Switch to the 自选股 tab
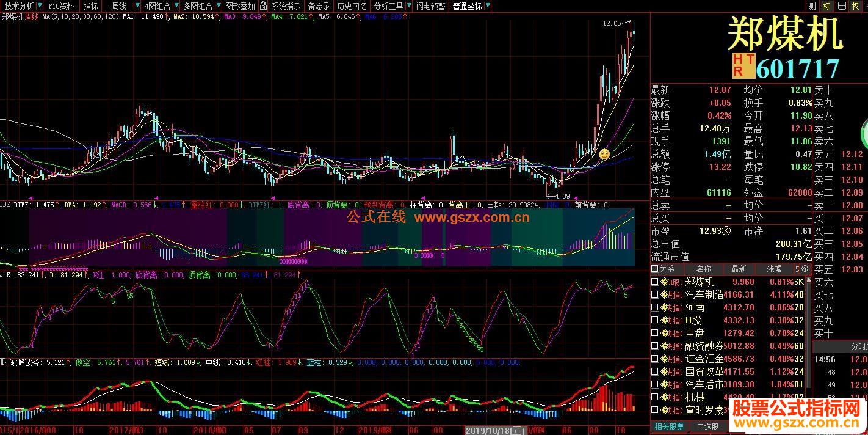Image resolution: width=868 pixels, height=435 pixels. click(x=707, y=426)
